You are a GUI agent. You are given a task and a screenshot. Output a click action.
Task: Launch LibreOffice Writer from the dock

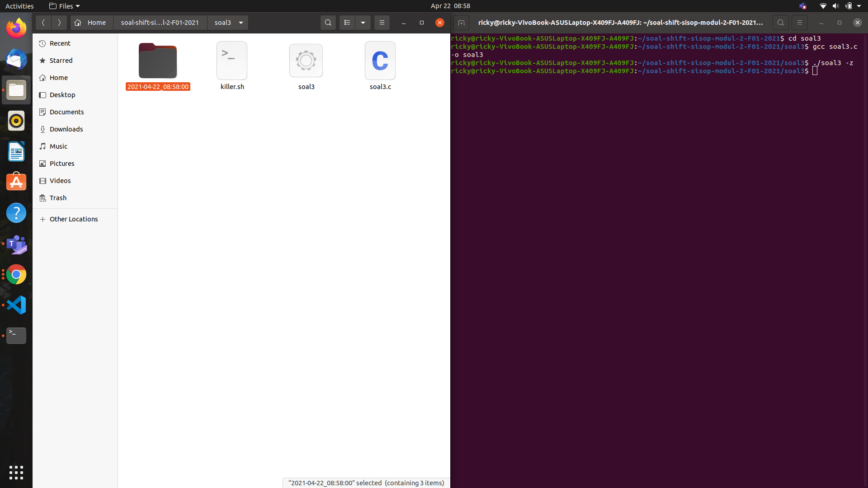point(16,151)
